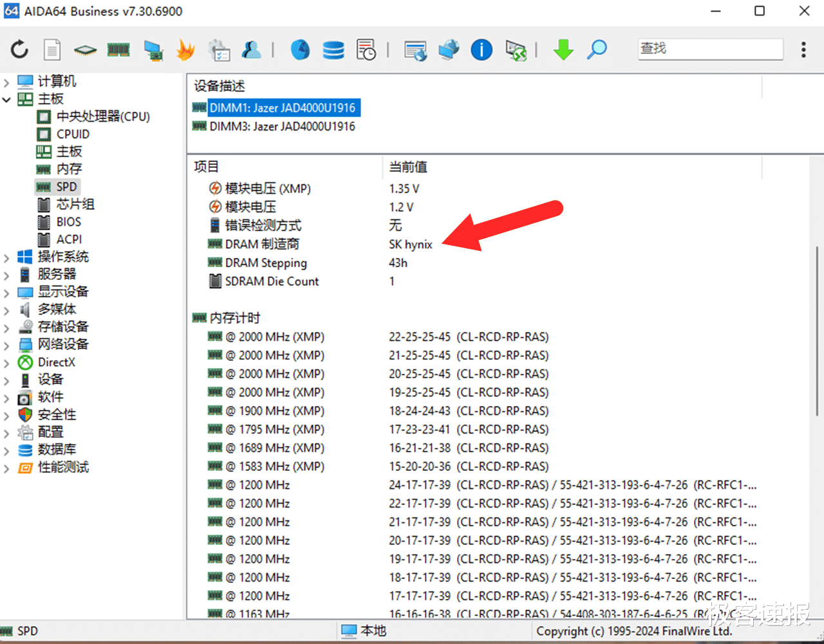Expand the 显示设备 node arrow
The width and height of the screenshot is (824, 644).
[x=7, y=292]
